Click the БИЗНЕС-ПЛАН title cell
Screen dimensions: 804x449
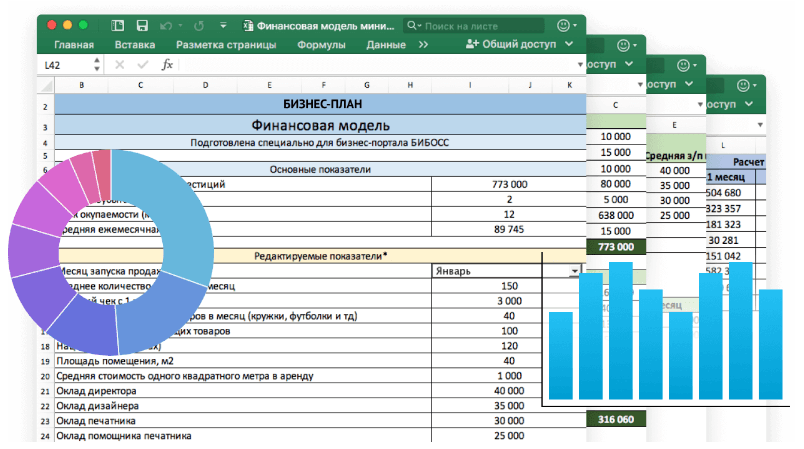[x=320, y=104]
